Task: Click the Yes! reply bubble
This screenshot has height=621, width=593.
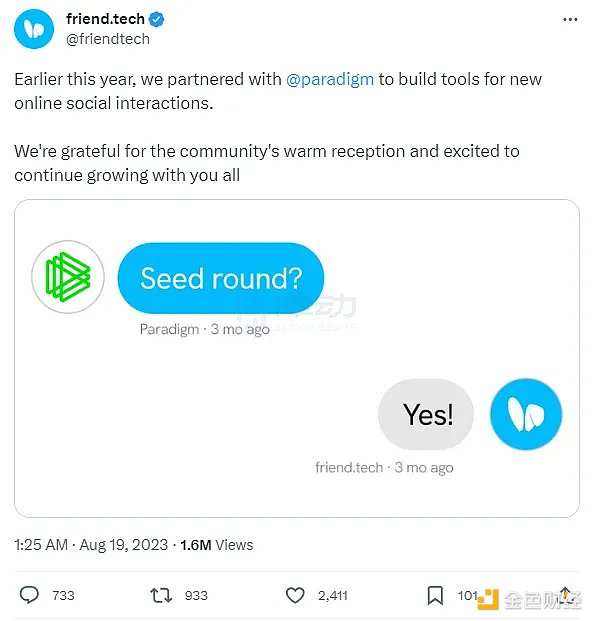Action: tap(426, 414)
